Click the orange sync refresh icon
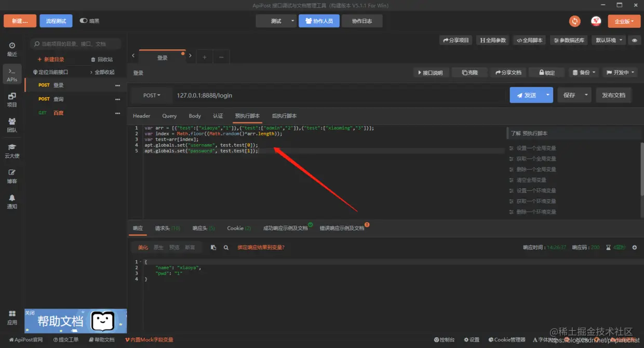The height and width of the screenshot is (348, 644). pos(574,21)
